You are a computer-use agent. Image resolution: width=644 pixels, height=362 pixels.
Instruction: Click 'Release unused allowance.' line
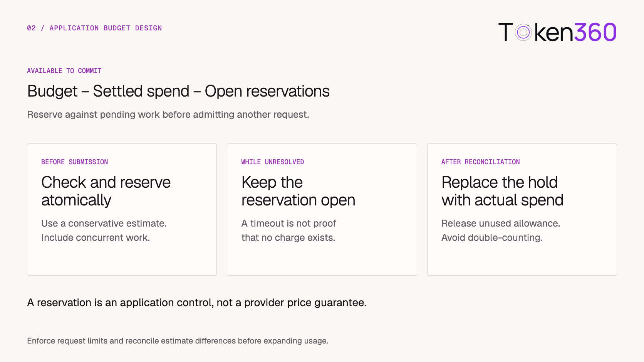501,224
